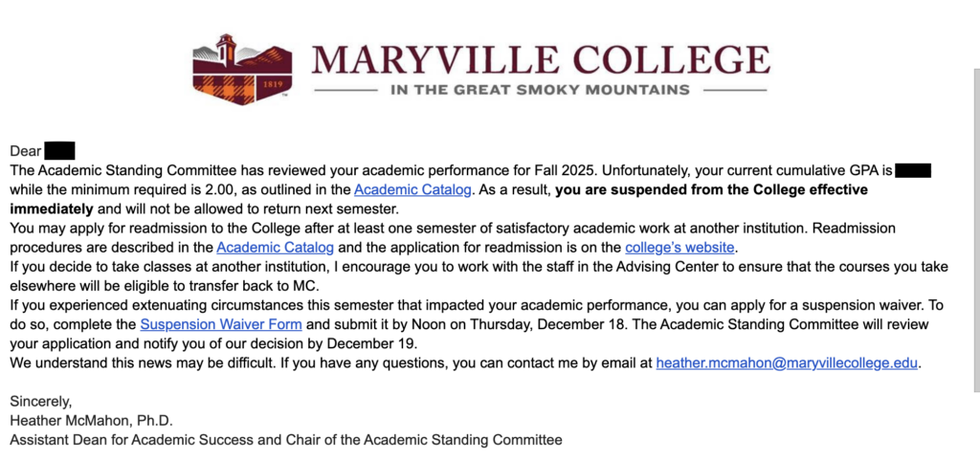Click the MARYVILLE COLLEGE header title

(540, 60)
